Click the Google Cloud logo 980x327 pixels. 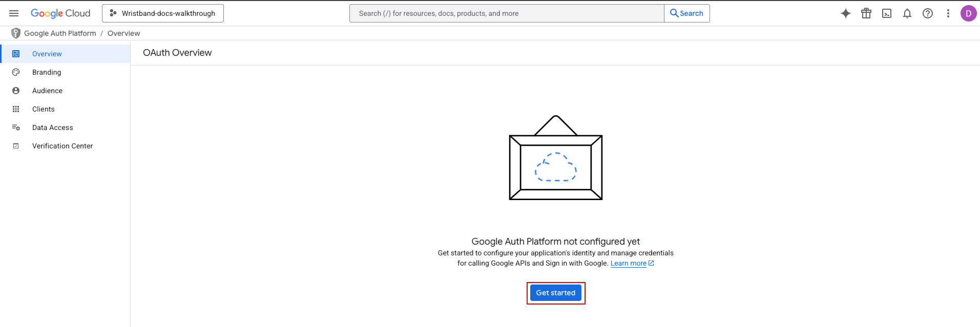pyautogui.click(x=60, y=13)
